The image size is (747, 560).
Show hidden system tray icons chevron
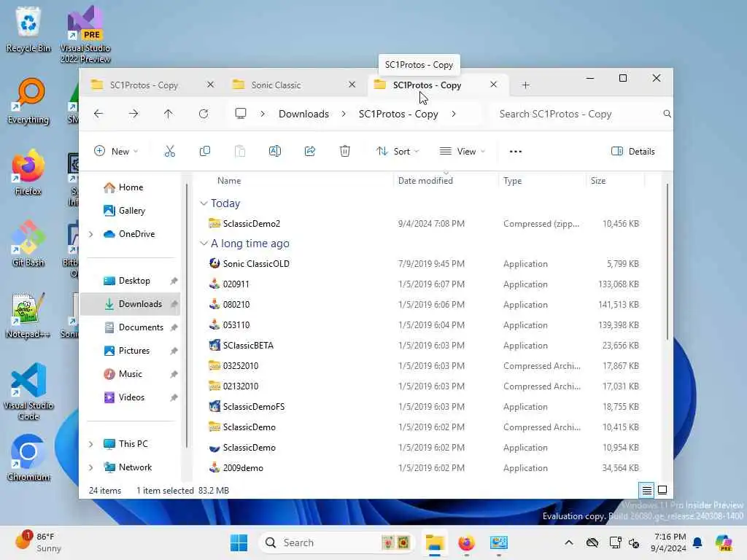point(569,542)
